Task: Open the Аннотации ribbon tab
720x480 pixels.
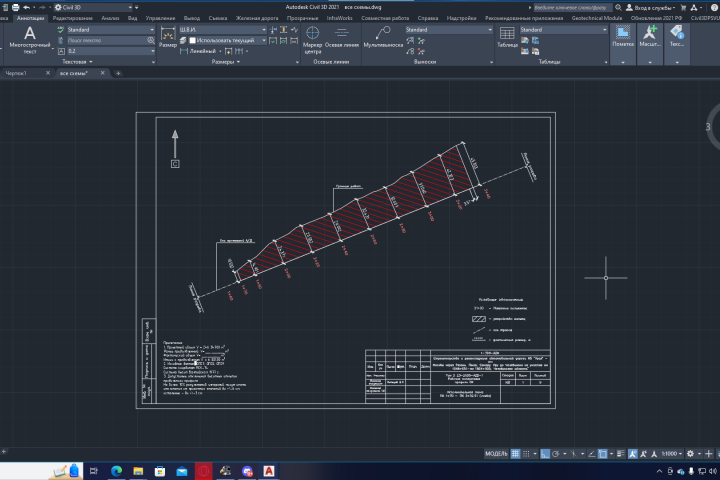Action: [30, 18]
